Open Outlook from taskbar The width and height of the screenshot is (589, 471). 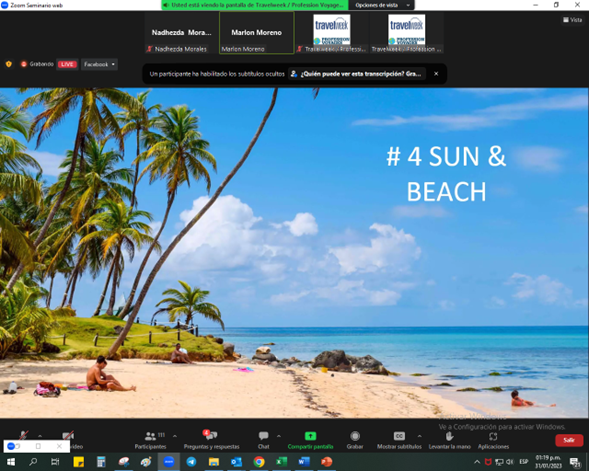pyautogui.click(x=236, y=462)
